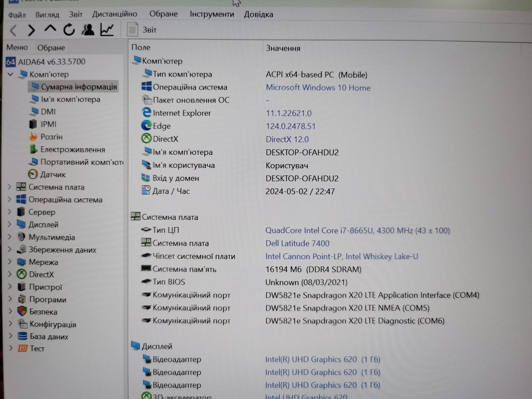Click the Edge browser row icon
The height and width of the screenshot is (399, 532).
(x=146, y=125)
